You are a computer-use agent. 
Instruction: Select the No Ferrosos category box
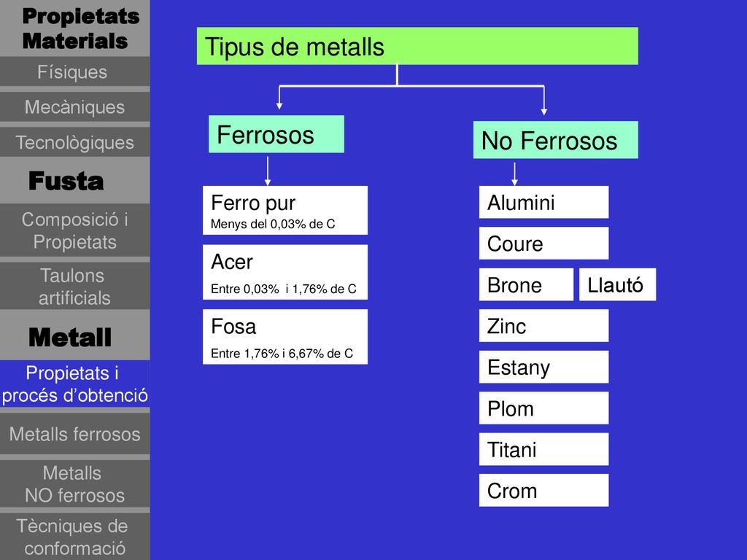(555, 140)
